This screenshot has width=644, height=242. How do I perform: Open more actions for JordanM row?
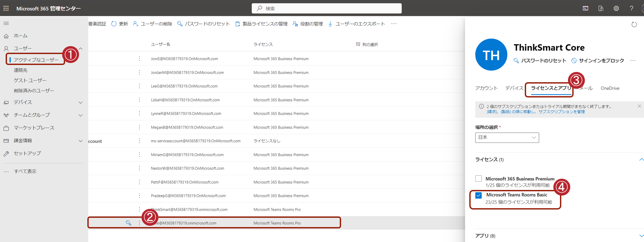click(x=139, y=73)
